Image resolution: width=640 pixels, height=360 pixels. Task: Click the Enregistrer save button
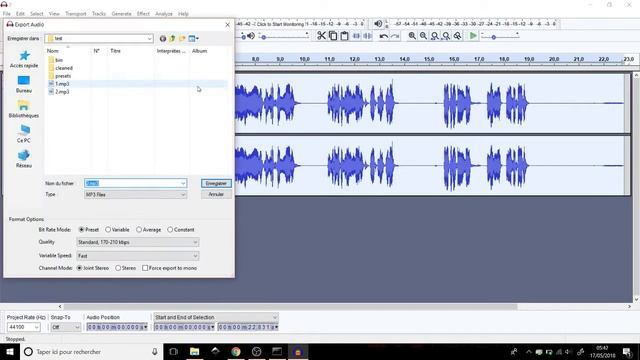[216, 183]
